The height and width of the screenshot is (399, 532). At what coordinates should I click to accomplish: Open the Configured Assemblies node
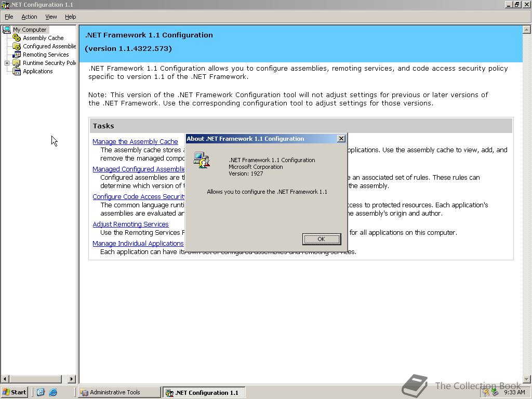(16, 46)
